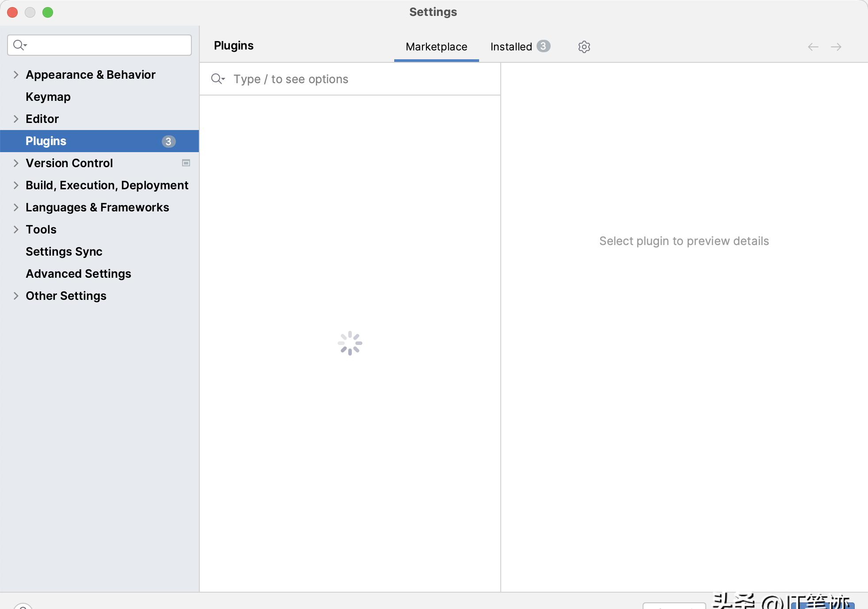Click the forward navigation arrow

pos(836,47)
